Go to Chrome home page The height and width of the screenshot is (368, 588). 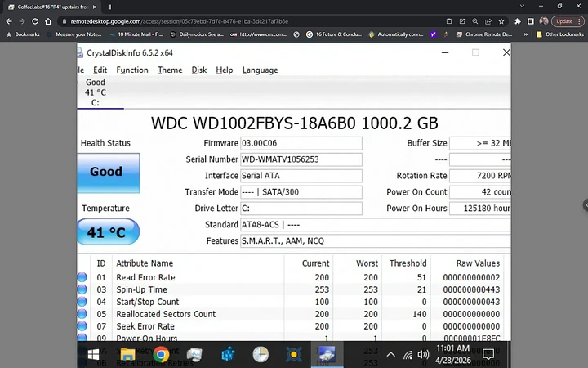click(x=48, y=21)
